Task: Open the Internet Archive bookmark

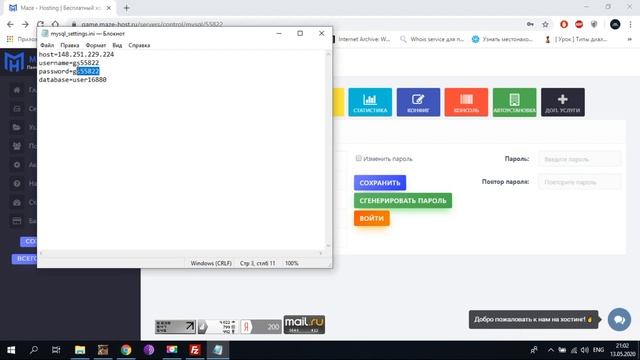Action: [x=361, y=39]
